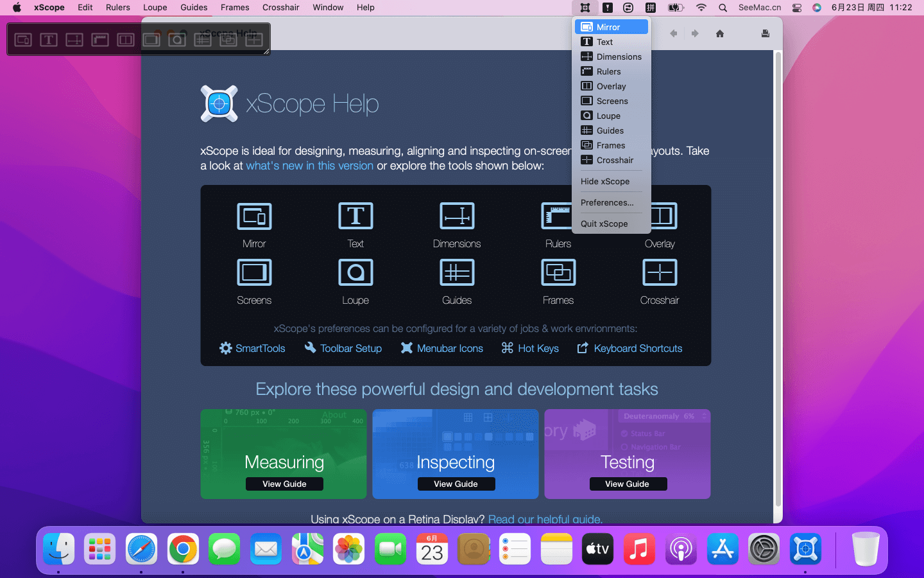Screen dimensions: 924x578
Task: Open the large Screens icon on help page
Action: coord(254,272)
